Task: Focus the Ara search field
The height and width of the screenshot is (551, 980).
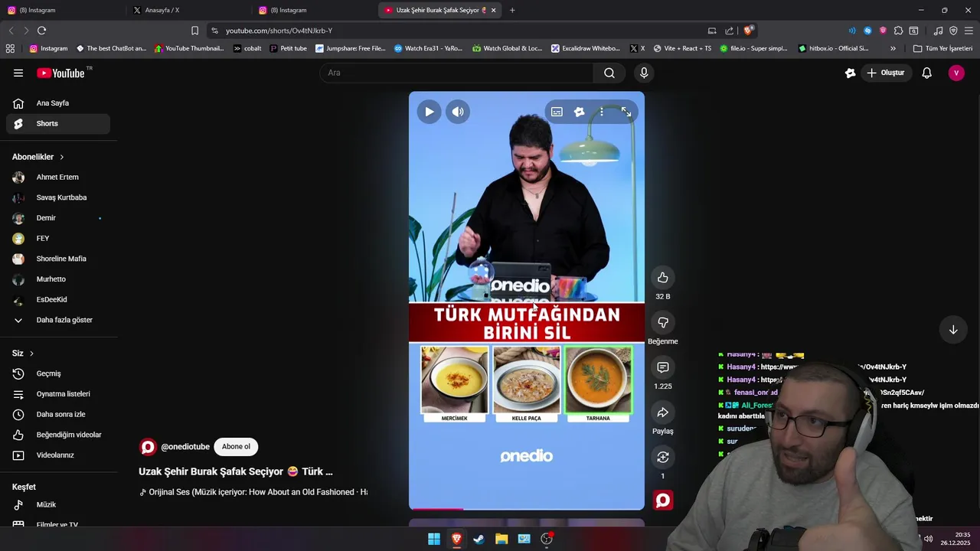Action: point(456,73)
